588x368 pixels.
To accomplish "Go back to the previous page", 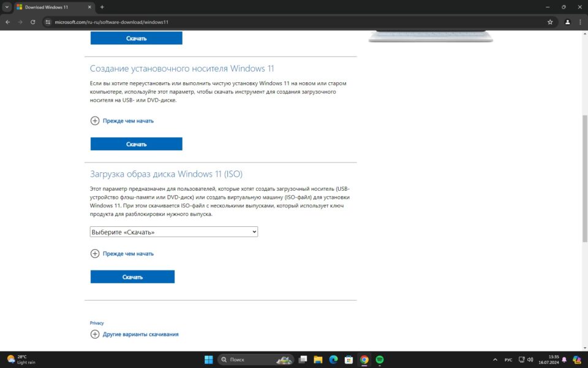I will click(7, 22).
